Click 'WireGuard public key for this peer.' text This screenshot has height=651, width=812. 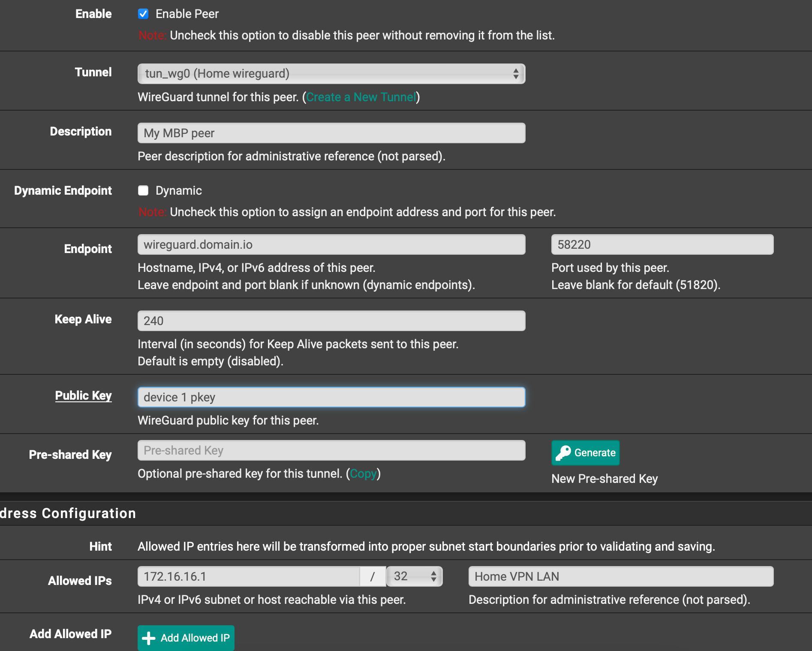[x=228, y=420]
